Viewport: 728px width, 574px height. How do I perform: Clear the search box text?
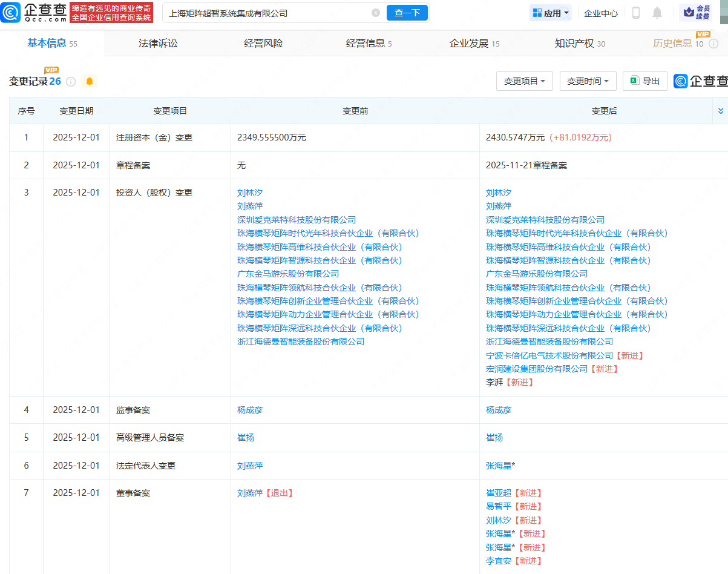tap(376, 13)
